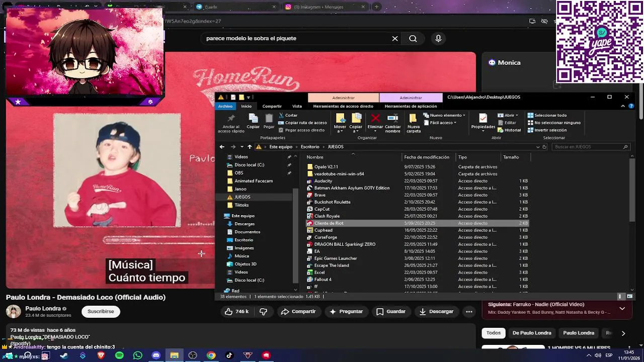The width and height of the screenshot is (644, 362).
Task: Click YouTube search magnifier button
Action: tap(413, 39)
